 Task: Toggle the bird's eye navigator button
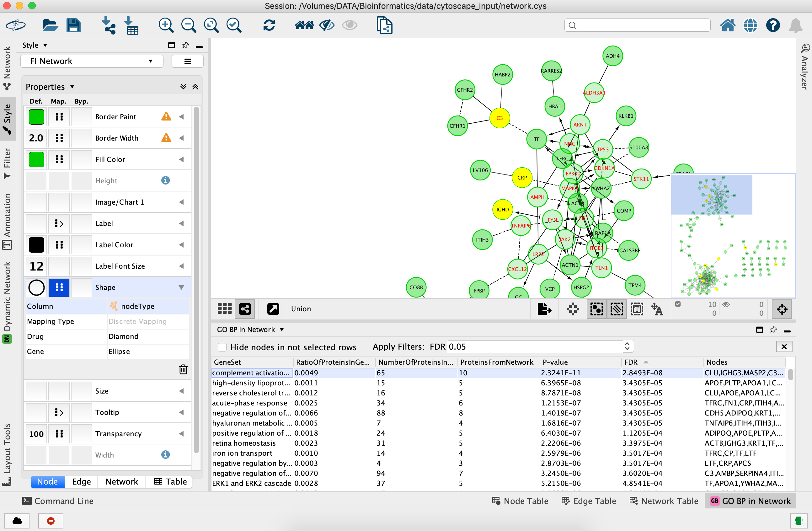[x=782, y=309]
